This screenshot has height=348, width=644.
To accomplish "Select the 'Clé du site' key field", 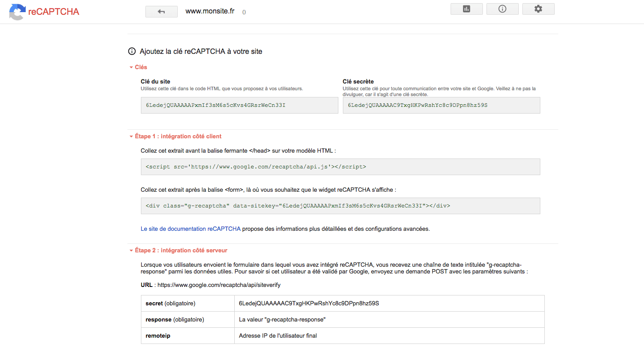I will tap(239, 106).
